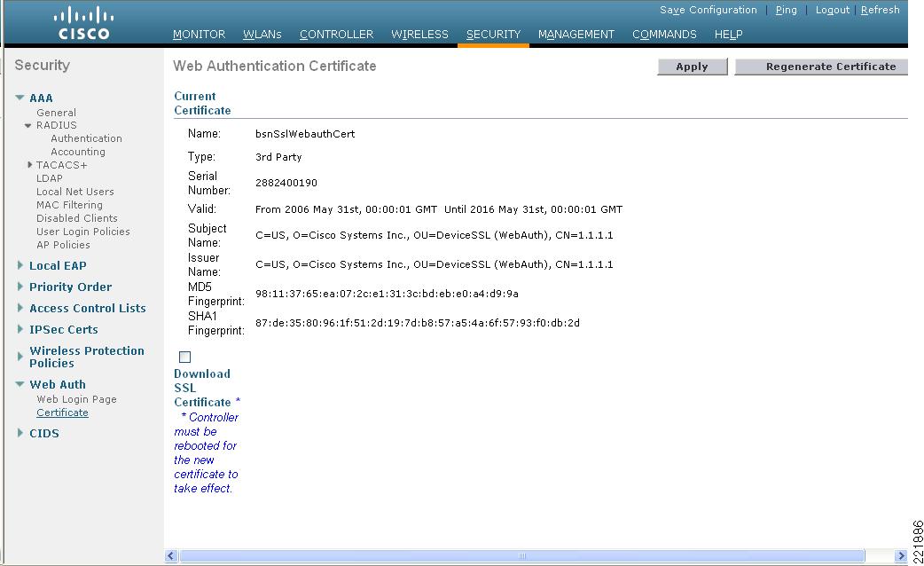This screenshot has height=566, width=924.
Task: Select the TACACS+ tree label
Action: tap(61, 165)
